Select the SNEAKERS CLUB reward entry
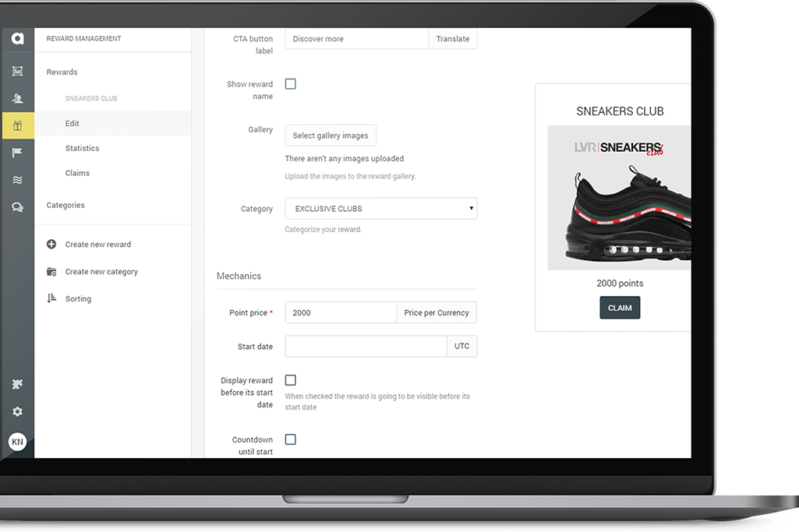Viewport: 799px width, 532px height. point(91,98)
